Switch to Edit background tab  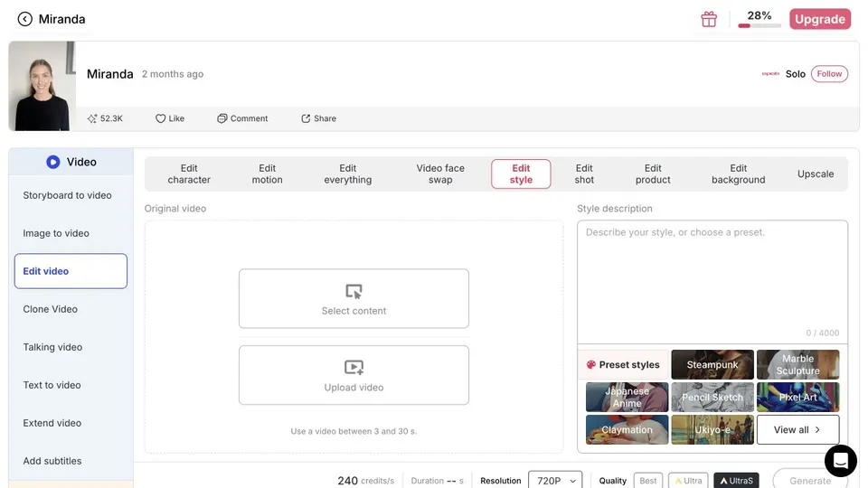(739, 174)
